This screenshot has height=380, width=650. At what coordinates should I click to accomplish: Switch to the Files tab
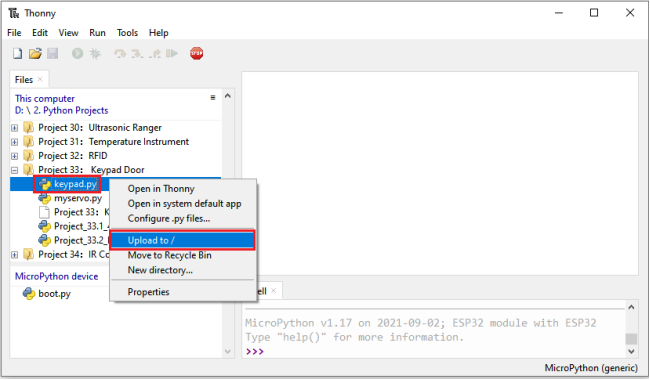point(24,80)
